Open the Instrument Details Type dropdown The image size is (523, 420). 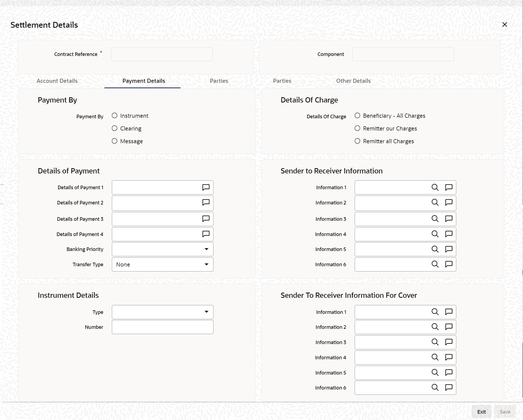coord(163,312)
